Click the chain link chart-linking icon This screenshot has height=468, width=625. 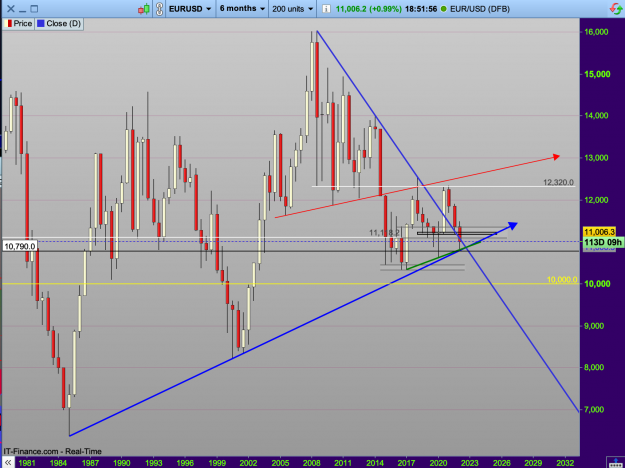click(159, 9)
